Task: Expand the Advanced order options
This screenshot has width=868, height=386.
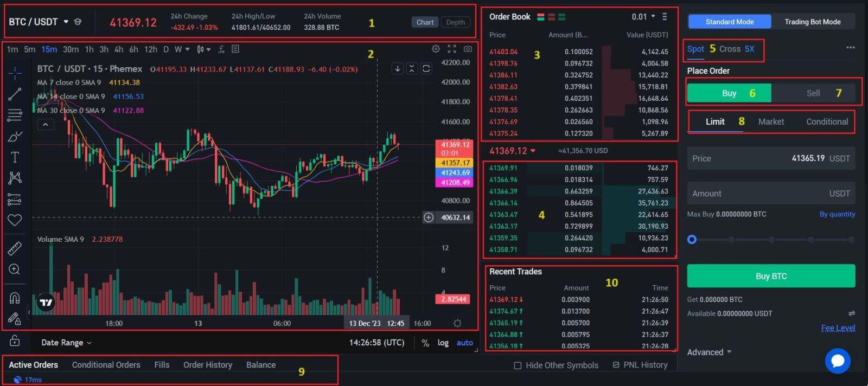Action: click(709, 352)
